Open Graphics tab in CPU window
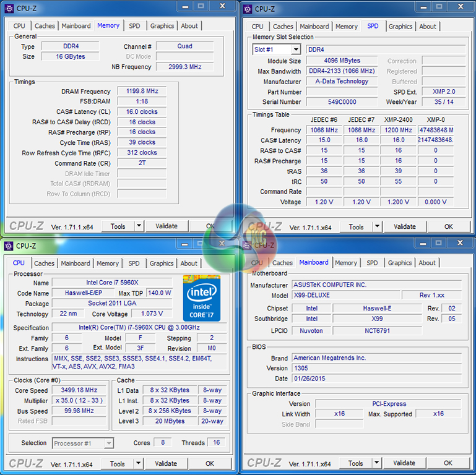 [x=162, y=263]
